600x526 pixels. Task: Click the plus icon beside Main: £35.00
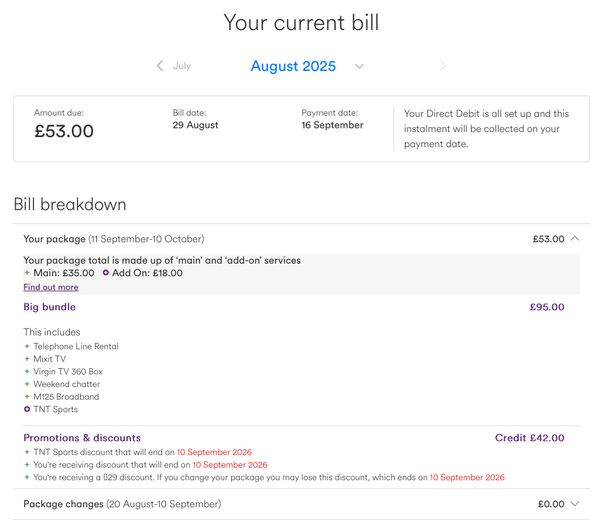27,273
